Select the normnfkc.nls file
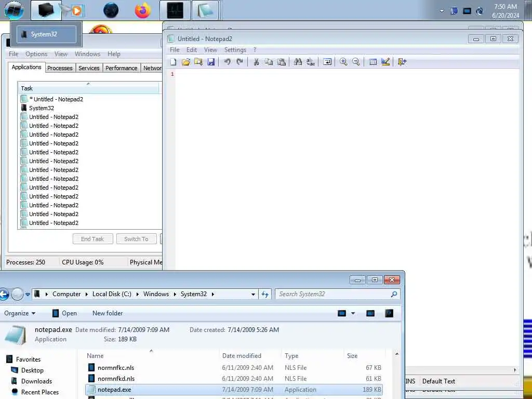Screen dimensions: 532x399 234,367
